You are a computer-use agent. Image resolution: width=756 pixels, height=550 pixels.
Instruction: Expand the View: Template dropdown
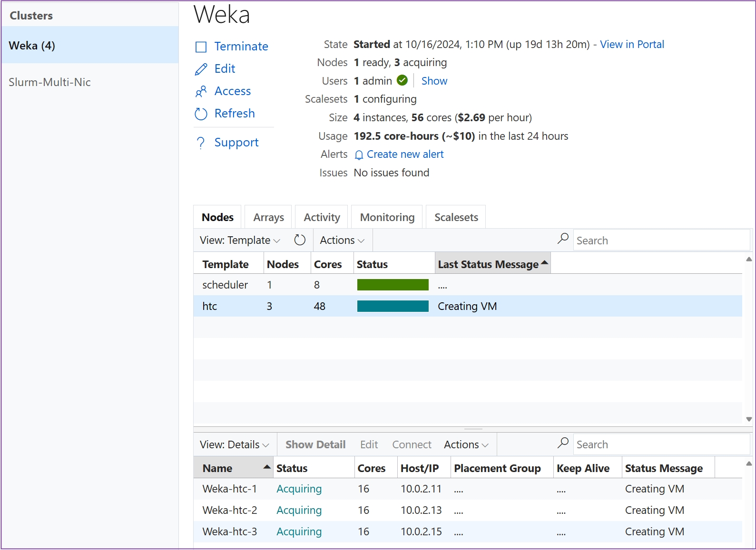[240, 241]
